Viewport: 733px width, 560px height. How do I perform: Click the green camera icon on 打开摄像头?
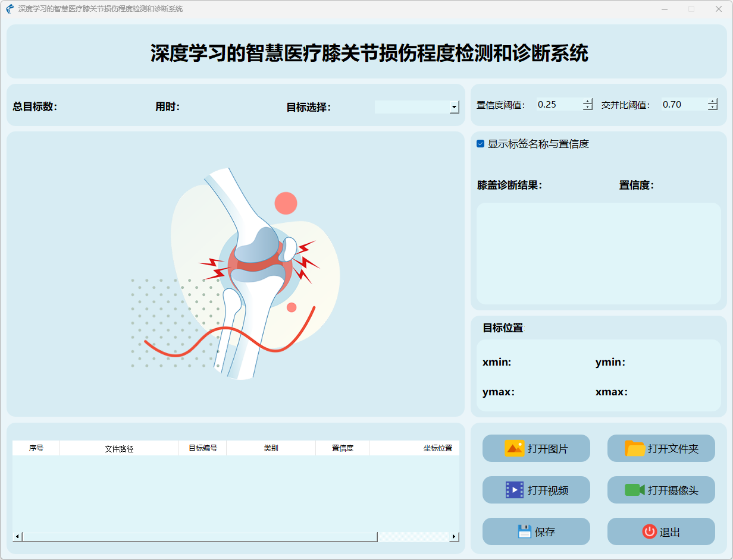pyautogui.click(x=635, y=490)
